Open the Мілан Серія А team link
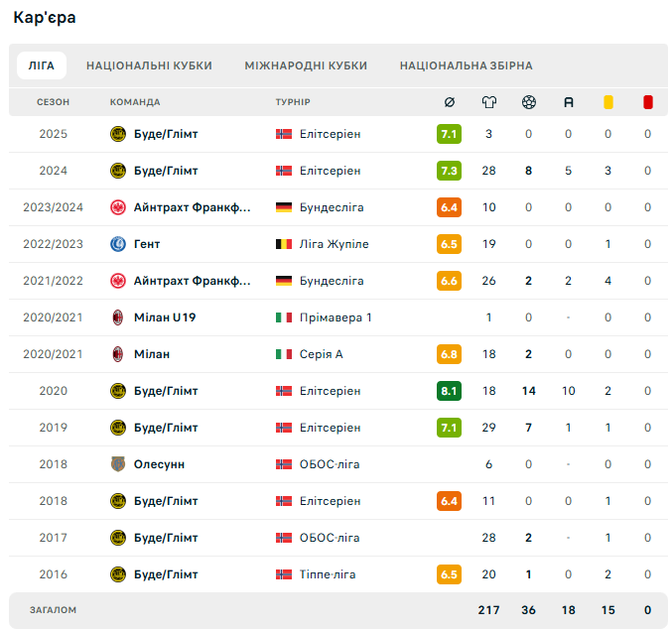672x630 pixels. point(152,354)
